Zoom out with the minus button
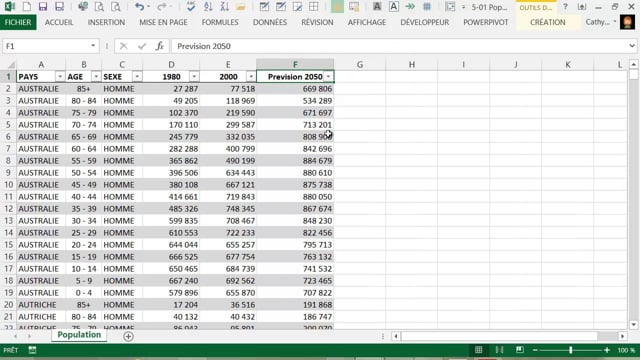 click(x=535, y=350)
